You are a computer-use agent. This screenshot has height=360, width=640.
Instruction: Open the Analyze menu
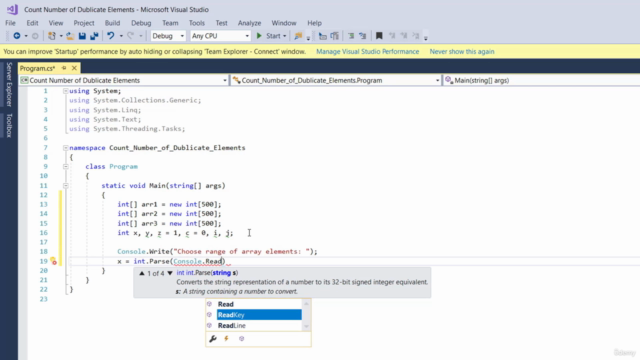tap(249, 23)
